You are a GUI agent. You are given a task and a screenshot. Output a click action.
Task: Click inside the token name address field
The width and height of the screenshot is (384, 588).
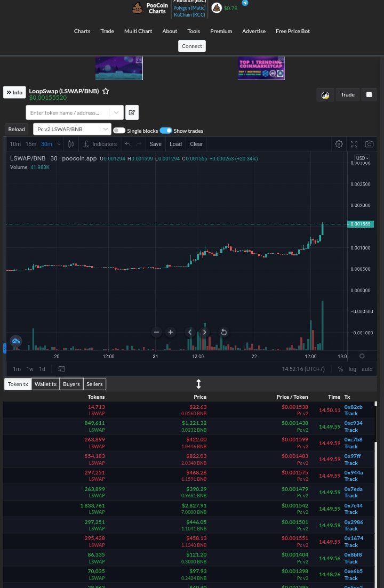tap(68, 112)
